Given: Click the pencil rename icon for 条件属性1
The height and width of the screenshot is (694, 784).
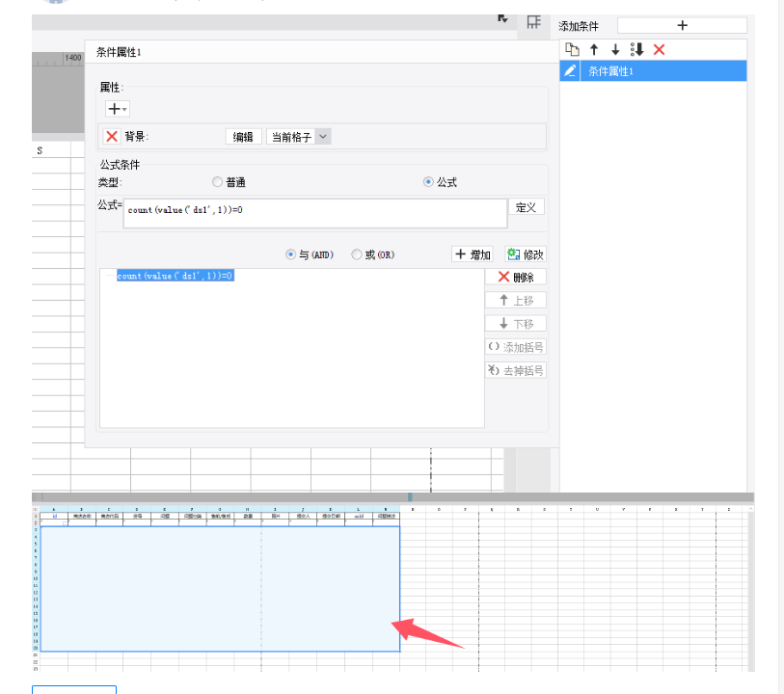Looking at the screenshot, I should click(570, 71).
